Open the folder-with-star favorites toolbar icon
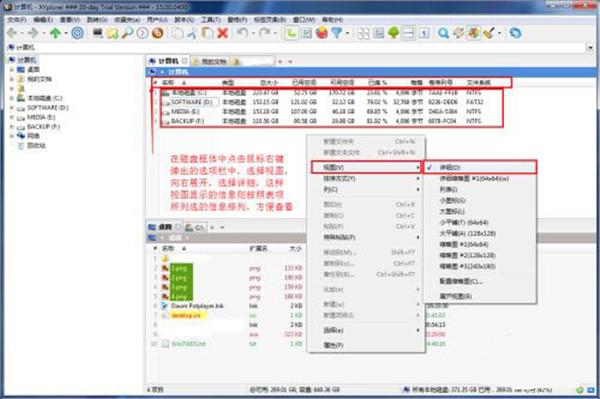The width and height of the screenshot is (600, 399). pos(112,33)
